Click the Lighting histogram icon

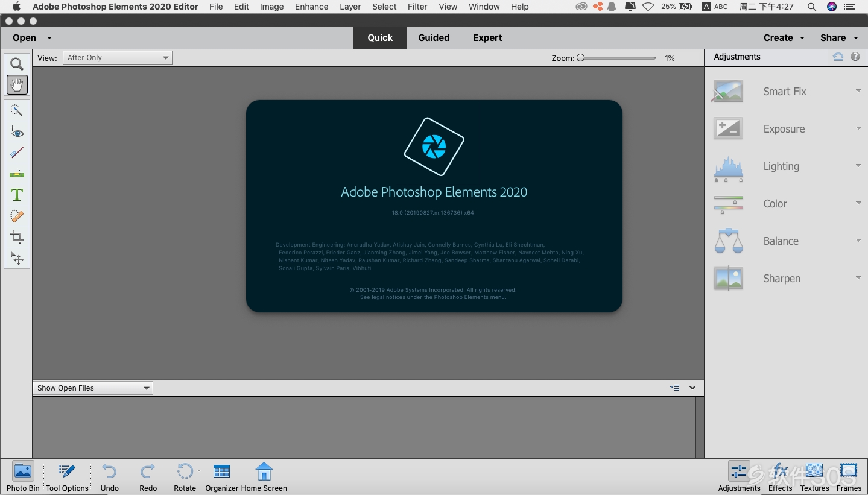point(728,169)
